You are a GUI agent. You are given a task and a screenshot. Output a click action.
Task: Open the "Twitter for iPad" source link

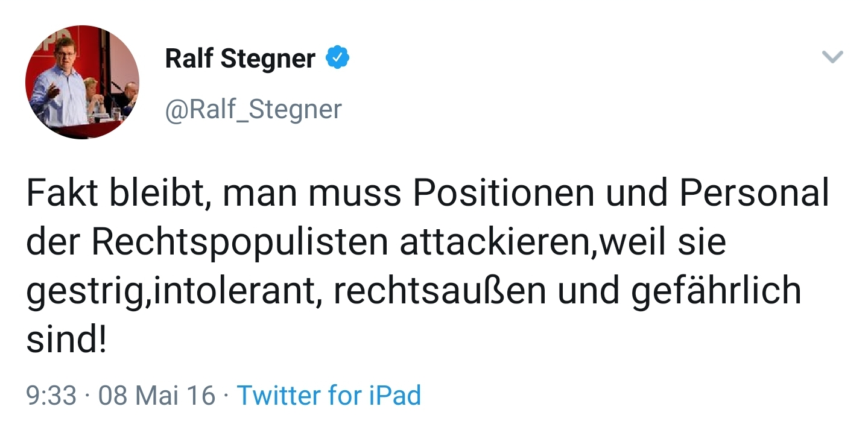[329, 396]
